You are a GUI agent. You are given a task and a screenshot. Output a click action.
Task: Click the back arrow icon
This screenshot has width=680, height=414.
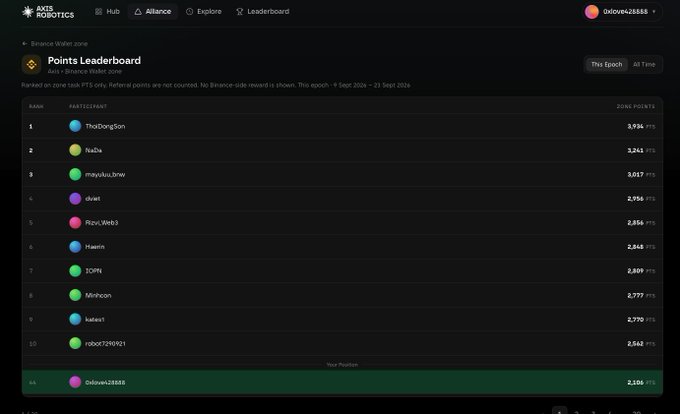(25, 44)
